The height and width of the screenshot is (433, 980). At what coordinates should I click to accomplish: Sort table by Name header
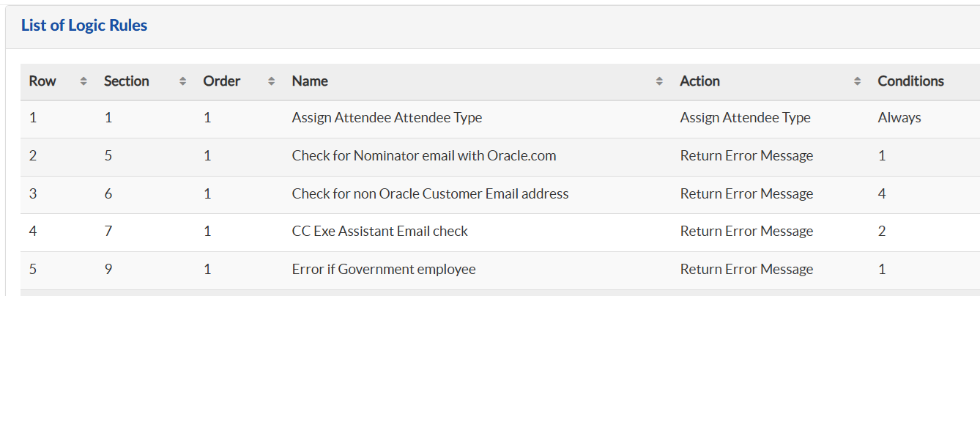click(310, 81)
